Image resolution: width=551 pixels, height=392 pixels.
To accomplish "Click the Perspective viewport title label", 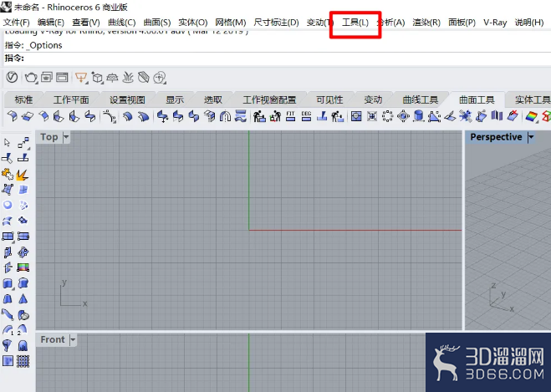I will click(x=496, y=137).
